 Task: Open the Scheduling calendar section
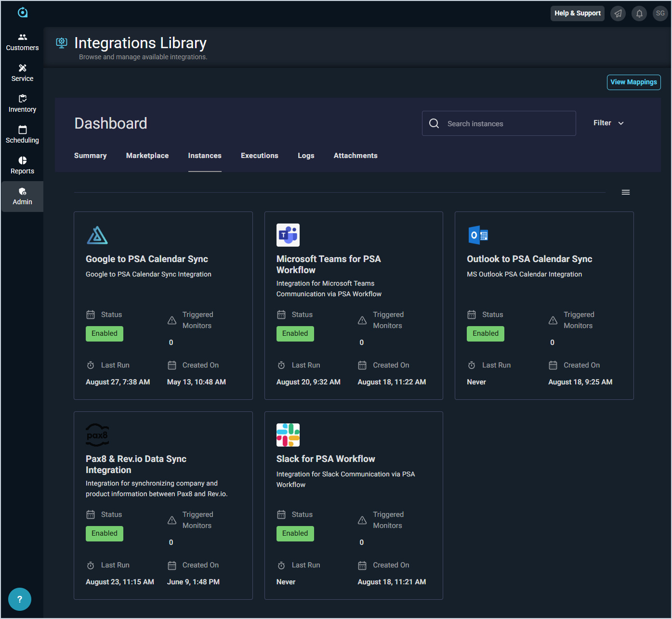[x=22, y=135]
